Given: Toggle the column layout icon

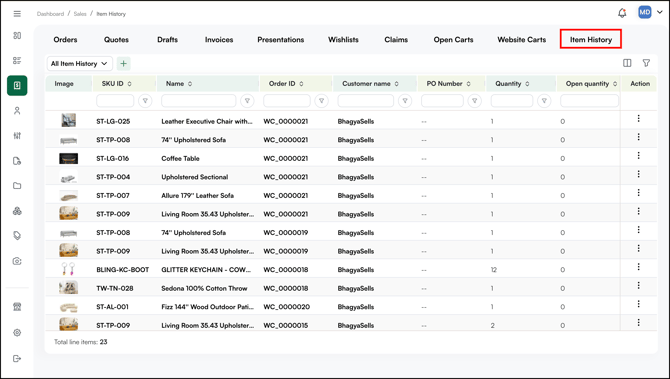Looking at the screenshot, I should [627, 63].
